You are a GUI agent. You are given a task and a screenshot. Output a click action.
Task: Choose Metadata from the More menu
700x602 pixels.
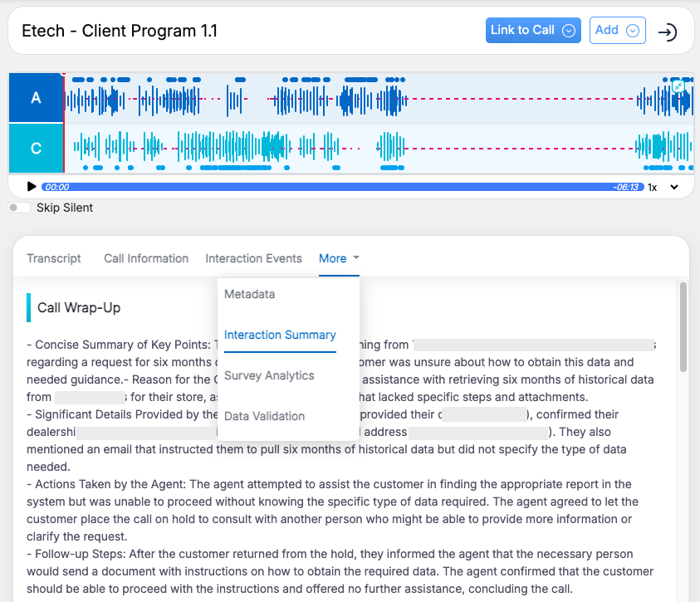point(249,294)
